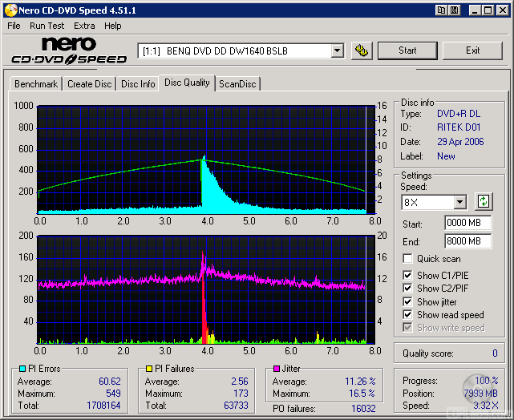Image resolution: width=514 pixels, height=420 pixels.
Task: Switch to the ScanDisc tab
Action: (x=237, y=84)
